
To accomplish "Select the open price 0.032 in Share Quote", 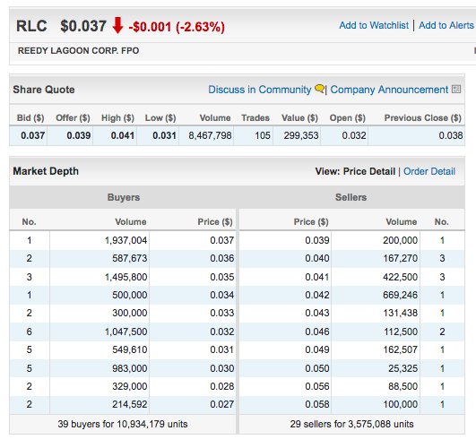I will click(354, 135).
